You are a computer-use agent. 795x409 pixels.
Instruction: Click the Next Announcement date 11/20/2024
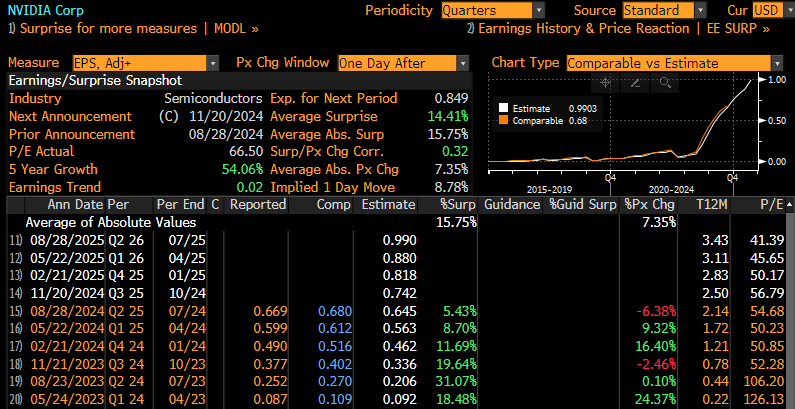point(226,116)
